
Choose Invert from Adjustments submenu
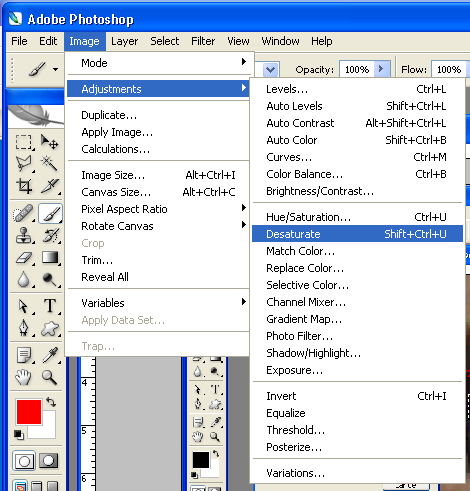(357, 396)
